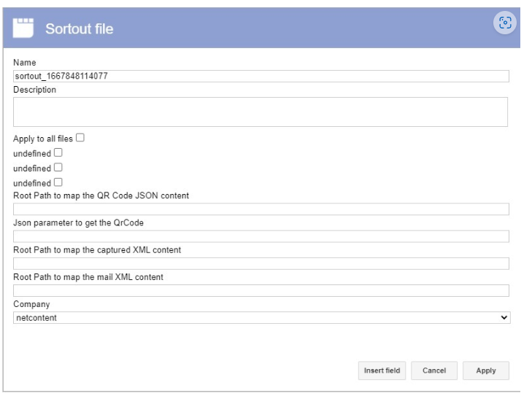The height and width of the screenshot is (396, 532).
Task: Click the Sortout file title text
Action: 80,29
